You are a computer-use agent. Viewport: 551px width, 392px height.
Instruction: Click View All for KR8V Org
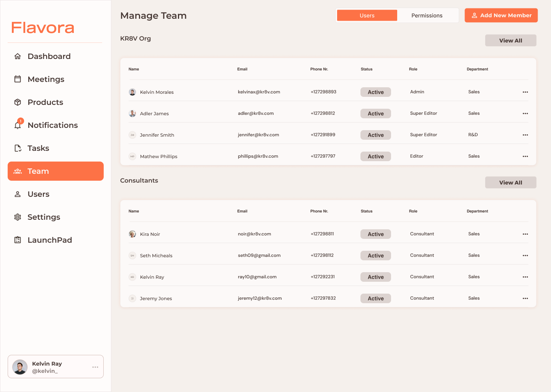[510, 41]
